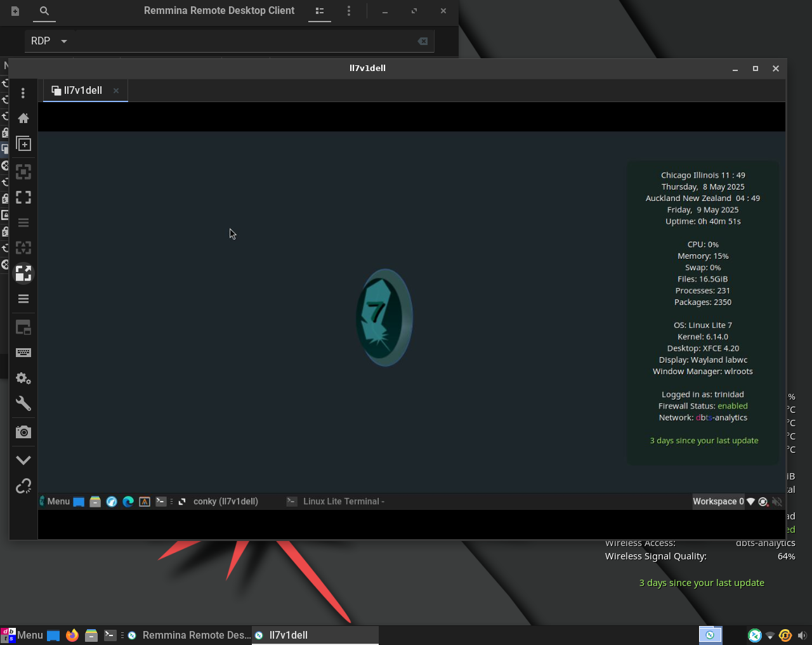Take a screenshot with the camera icon
The width and height of the screenshot is (812, 645).
click(23, 432)
